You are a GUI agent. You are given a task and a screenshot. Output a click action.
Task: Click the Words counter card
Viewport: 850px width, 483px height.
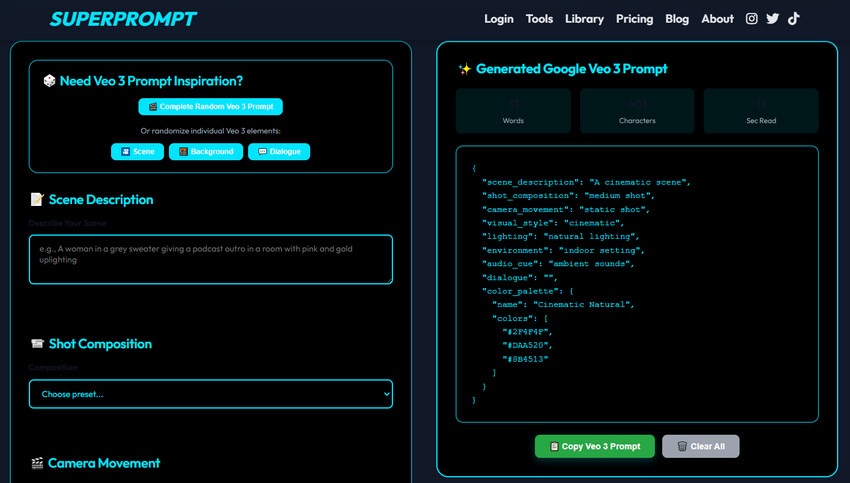[x=513, y=111]
